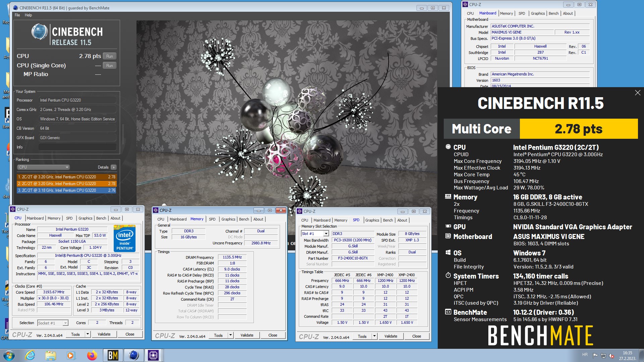The width and height of the screenshot is (644, 362).
Task: Launch Internet Explorer from taskbar
Action: pyautogui.click(x=30, y=355)
